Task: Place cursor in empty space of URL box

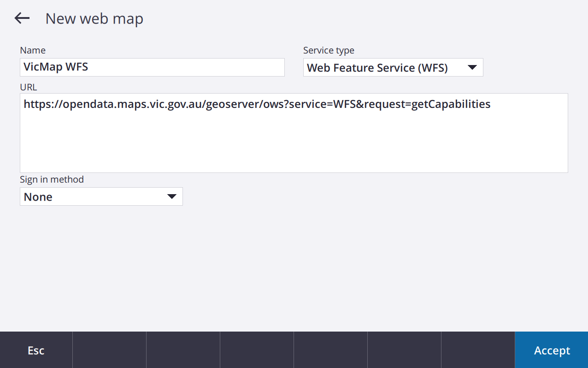Action: point(294,143)
